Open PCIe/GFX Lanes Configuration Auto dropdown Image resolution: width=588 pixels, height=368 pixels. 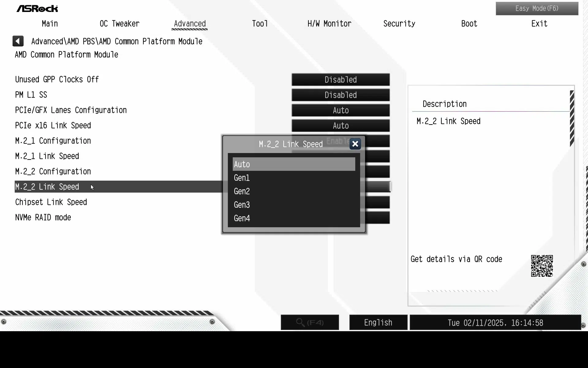[341, 110]
